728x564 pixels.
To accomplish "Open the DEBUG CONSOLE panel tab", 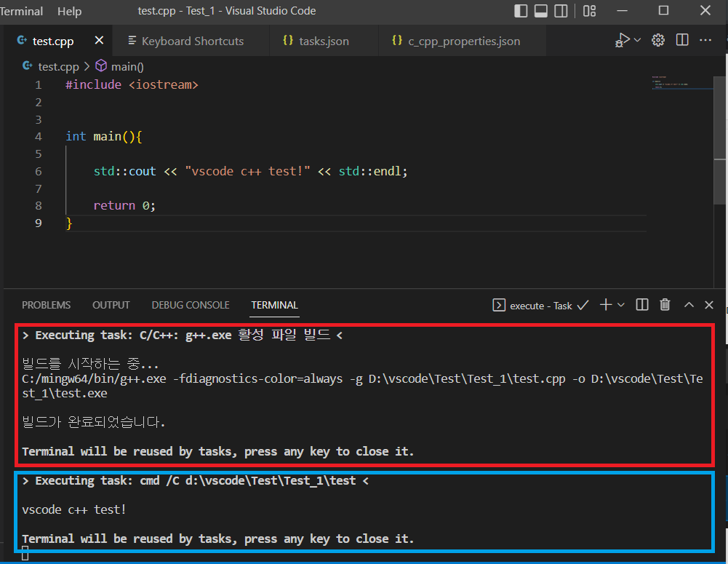I will pyautogui.click(x=191, y=305).
